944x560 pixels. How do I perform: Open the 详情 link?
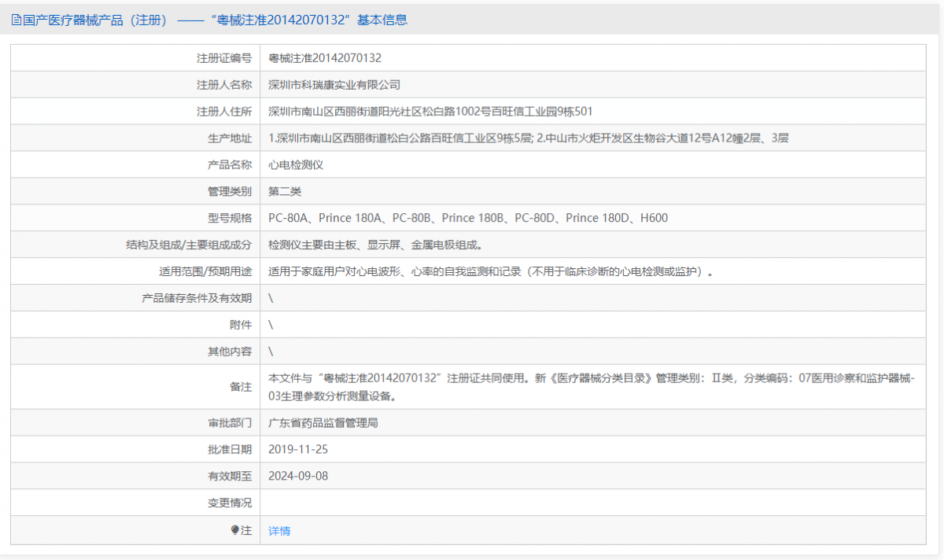tap(278, 531)
